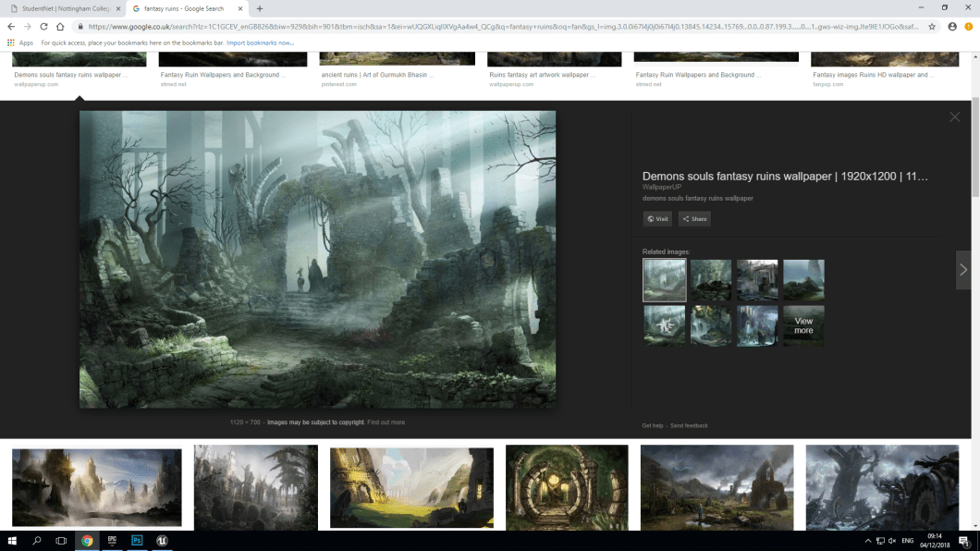Select the third related image in top row
Viewport: 980px width, 551px height.
[x=757, y=280]
